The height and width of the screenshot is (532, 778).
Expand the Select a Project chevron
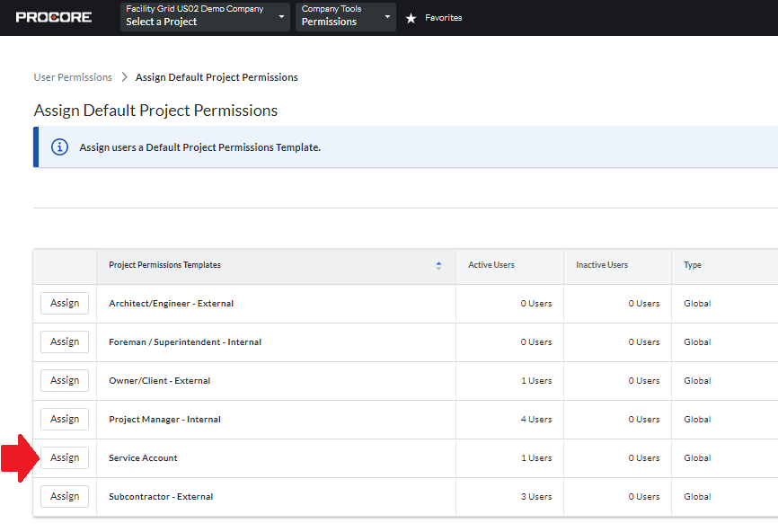coord(281,17)
